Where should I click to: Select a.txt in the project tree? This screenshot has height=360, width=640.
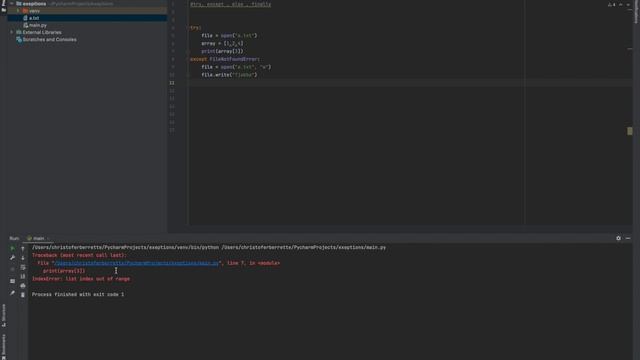coord(34,18)
